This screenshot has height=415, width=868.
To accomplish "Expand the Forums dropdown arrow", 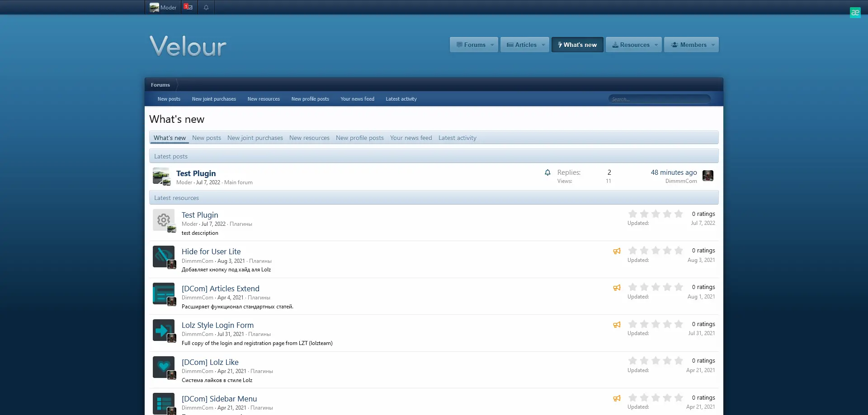I will (492, 45).
